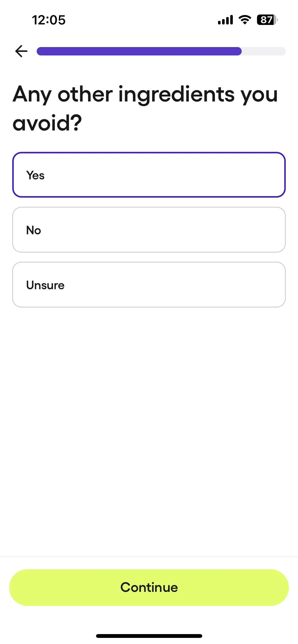Viewport: 298px width, 644px height.
Task: Click the word 'avoid?' in the question
Action: 47,123
